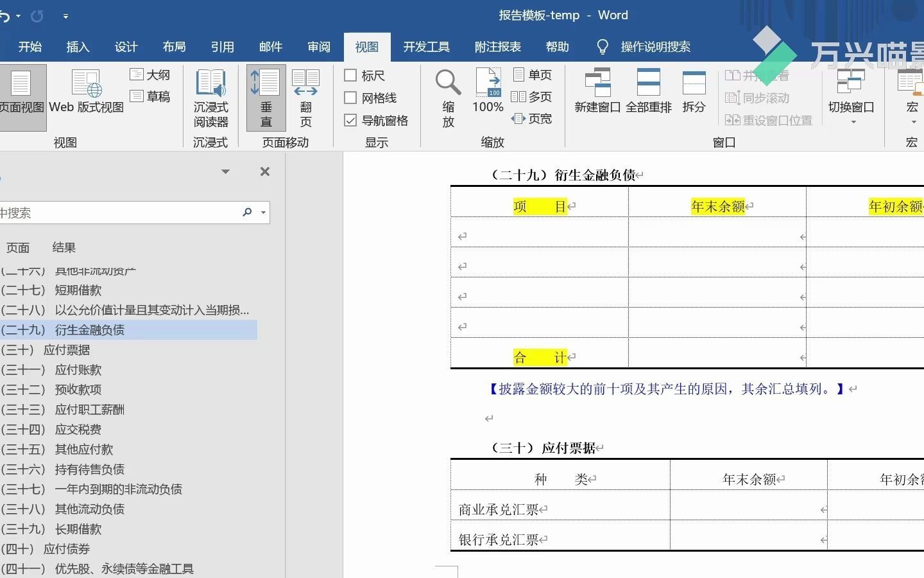This screenshot has width=924, height=578.
Task: Click the Redo/Repeat button in quick access toolbar
Action: [37, 15]
